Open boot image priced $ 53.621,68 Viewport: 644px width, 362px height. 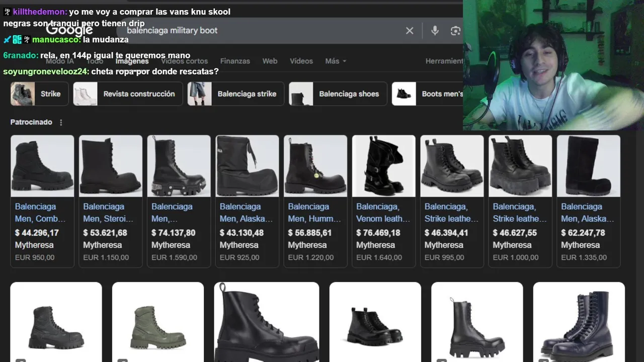pos(110,166)
